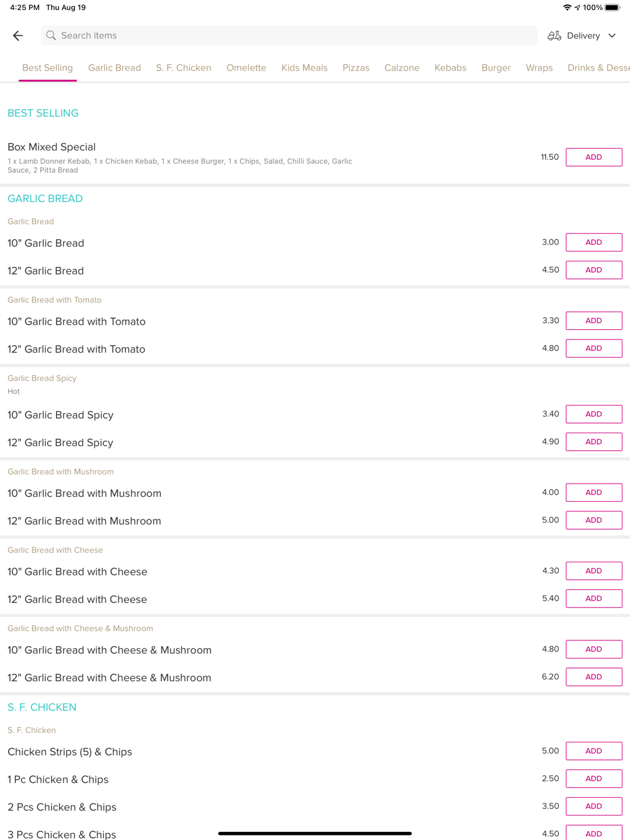Add Box Mixed Special to order
Image resolution: width=630 pixels, height=840 pixels.
[x=593, y=157]
